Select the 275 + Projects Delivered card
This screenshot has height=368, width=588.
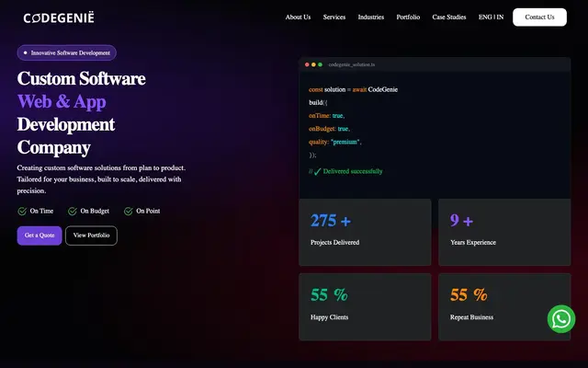pos(365,233)
